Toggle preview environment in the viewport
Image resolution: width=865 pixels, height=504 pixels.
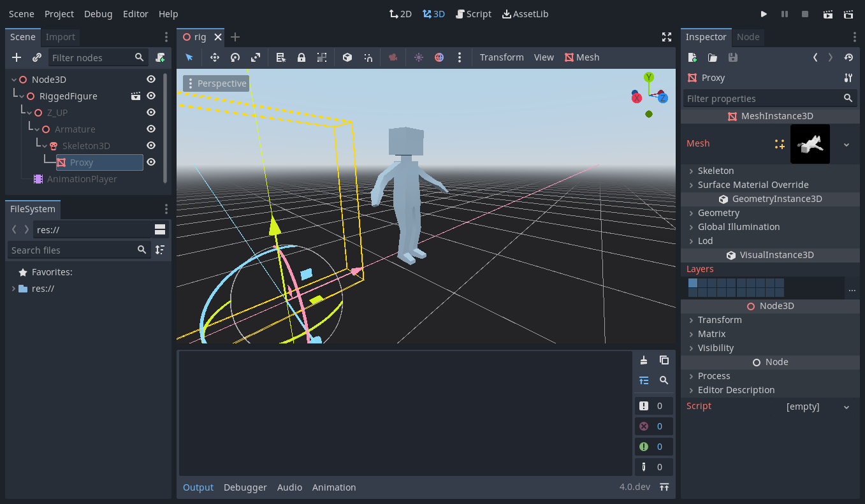coord(439,57)
